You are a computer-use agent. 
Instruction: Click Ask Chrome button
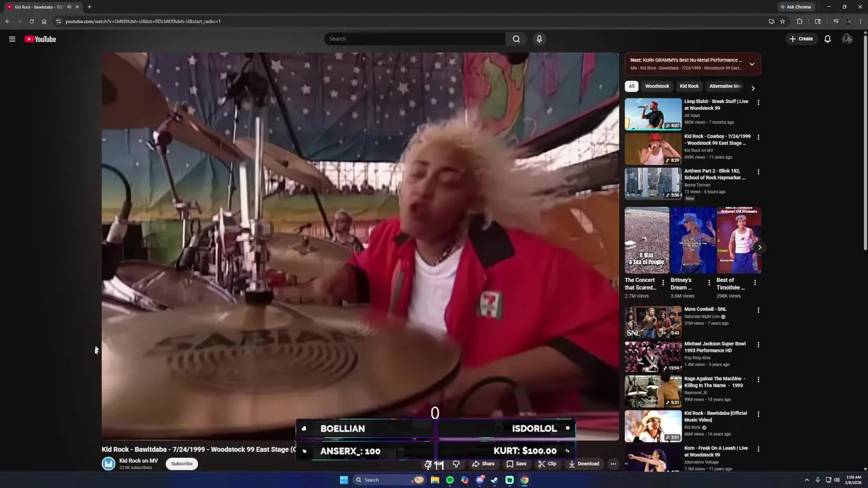[795, 7]
